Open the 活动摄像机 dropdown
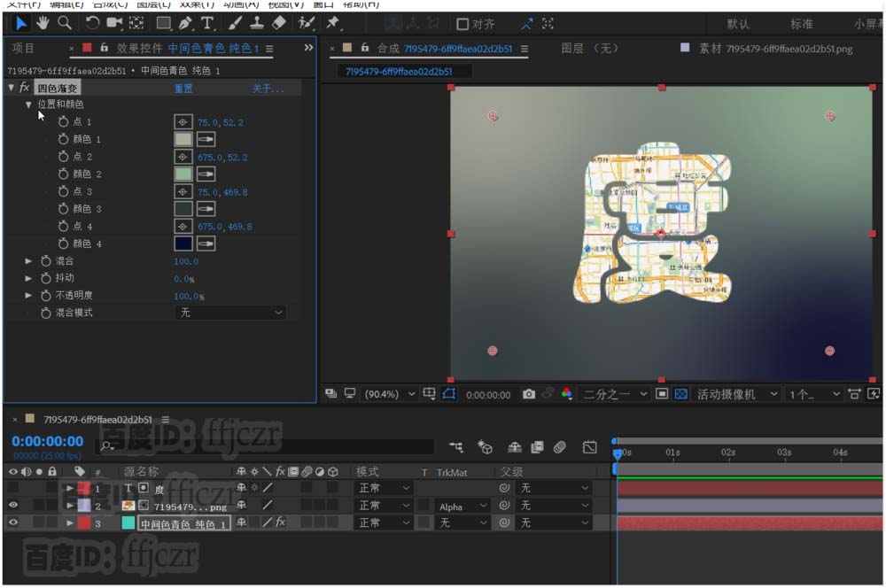The image size is (886, 588). pos(737,394)
